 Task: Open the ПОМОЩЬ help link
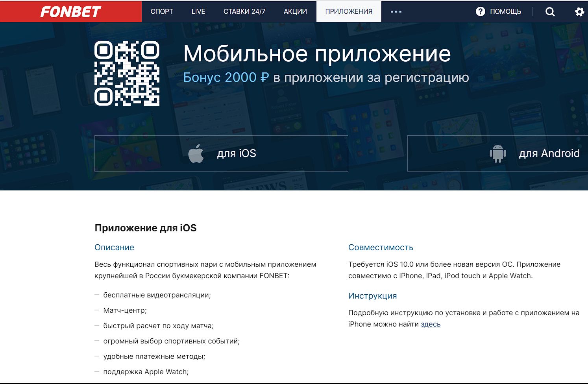pos(505,11)
